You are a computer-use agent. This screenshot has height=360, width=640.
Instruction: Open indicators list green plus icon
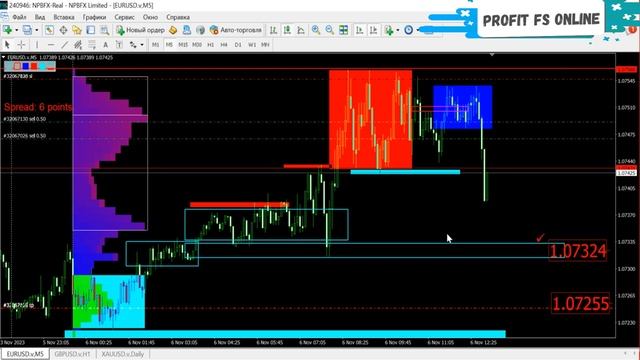tap(389, 30)
